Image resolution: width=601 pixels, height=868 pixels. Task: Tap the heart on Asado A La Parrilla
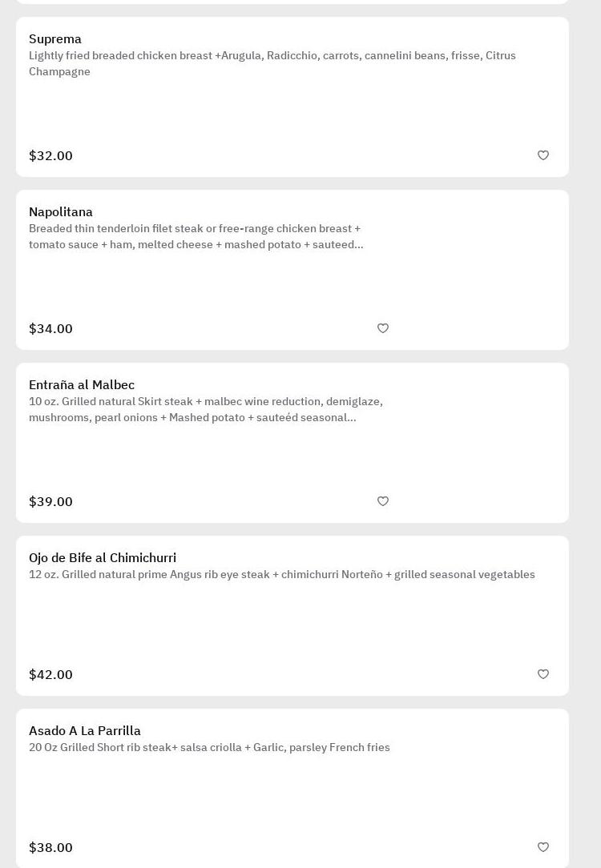pyautogui.click(x=543, y=847)
